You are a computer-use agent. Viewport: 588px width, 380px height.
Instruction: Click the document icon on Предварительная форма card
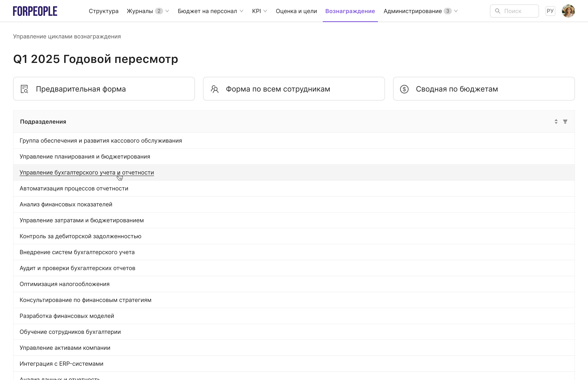(x=24, y=89)
